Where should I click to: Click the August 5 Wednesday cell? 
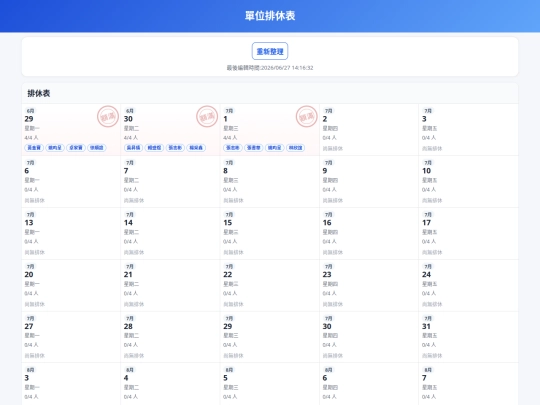pos(270,384)
